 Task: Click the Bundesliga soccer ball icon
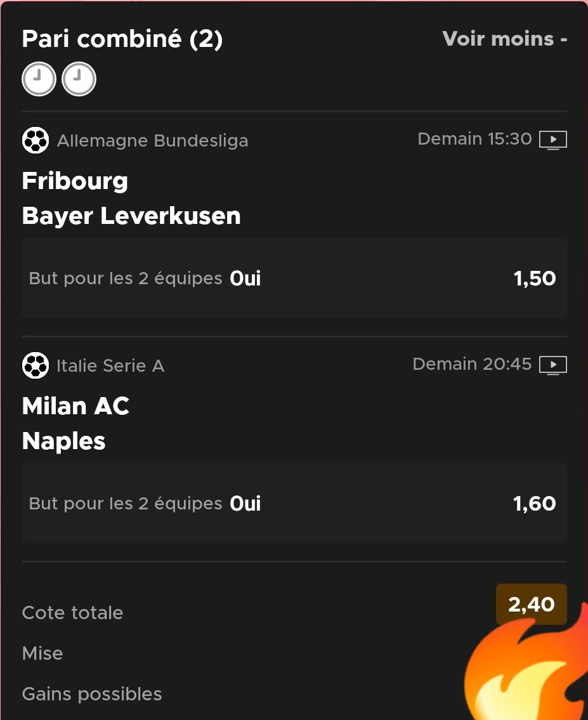coord(36,140)
